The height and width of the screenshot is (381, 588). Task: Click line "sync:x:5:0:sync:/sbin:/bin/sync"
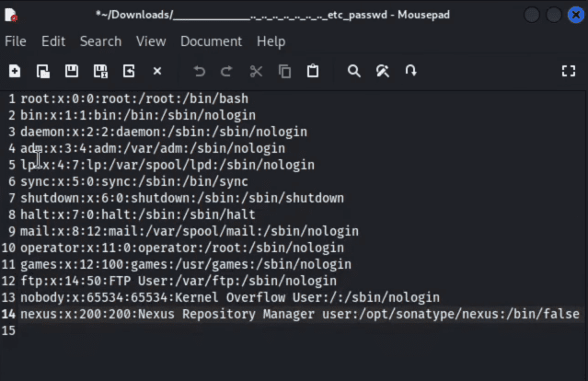134,181
